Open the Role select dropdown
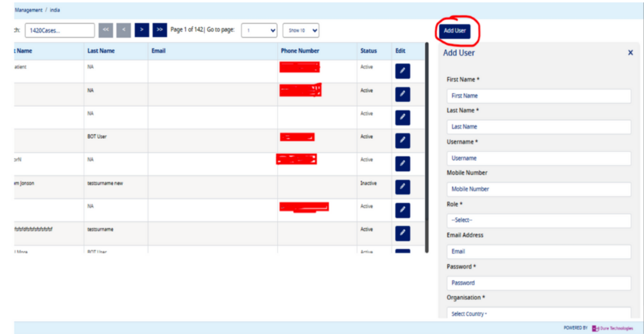644x334 pixels. pos(538,220)
